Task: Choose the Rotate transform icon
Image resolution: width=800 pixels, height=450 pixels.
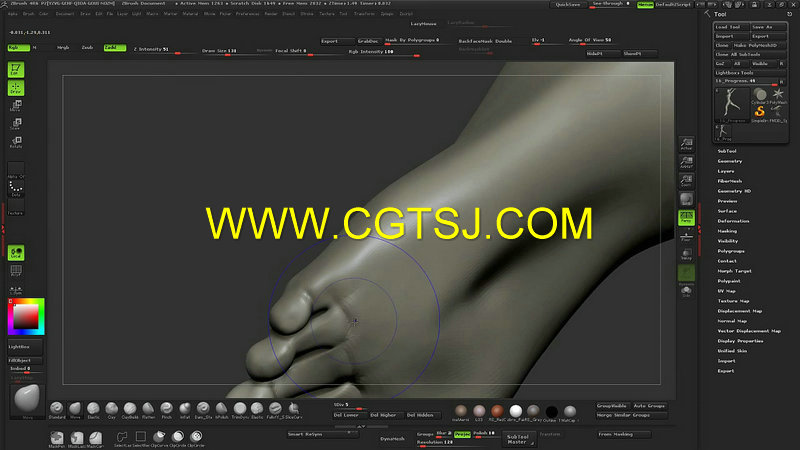Action: click(16, 142)
